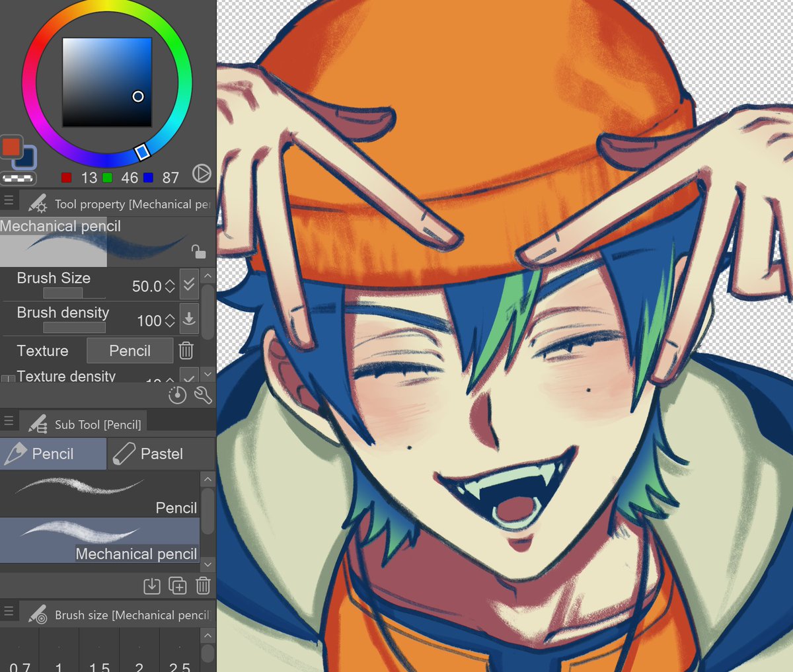This screenshot has width=793, height=672.
Task: Delete the selected sub tool with trash icon
Action: click(x=203, y=586)
